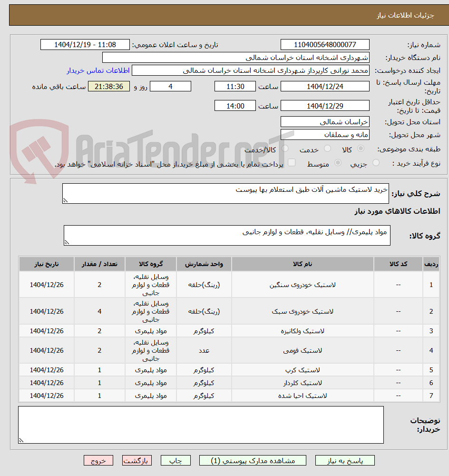Open مشاهده مدارک پیوستی (1) button
Viewport: 449px width, 476px height.
[253, 460]
